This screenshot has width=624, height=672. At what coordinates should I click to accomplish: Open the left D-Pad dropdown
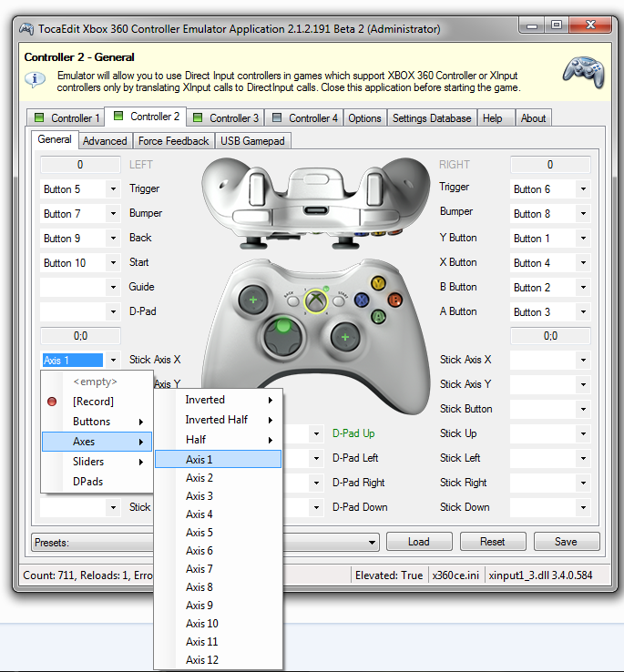pyautogui.click(x=113, y=311)
